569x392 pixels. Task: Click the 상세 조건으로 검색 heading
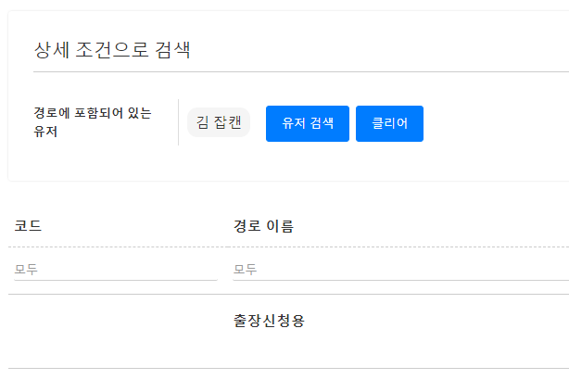[112, 50]
